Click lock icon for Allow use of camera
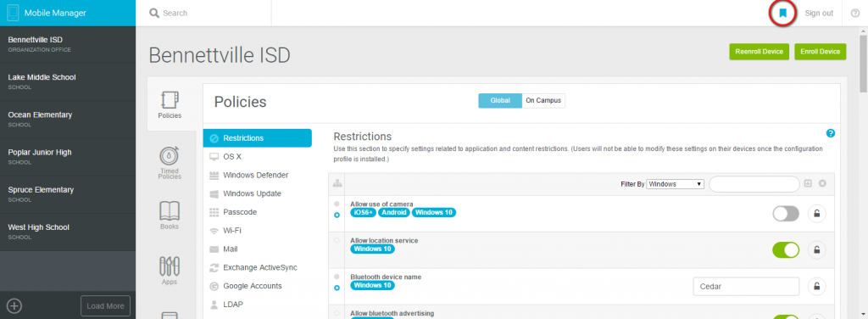The width and height of the screenshot is (868, 319). [x=816, y=214]
